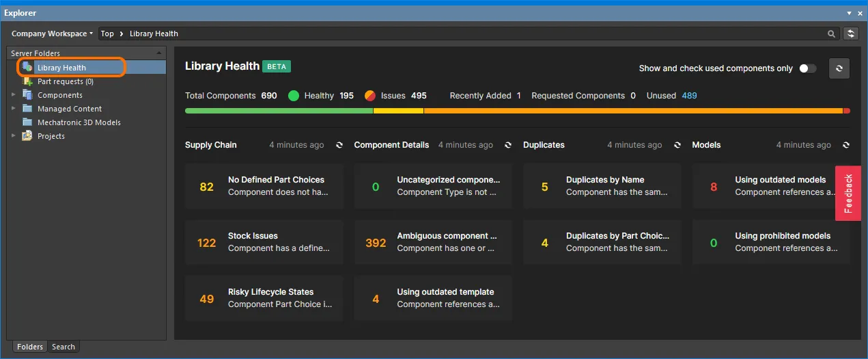Click the Unused 489 components link
This screenshot has width=868, height=359.
coord(689,96)
